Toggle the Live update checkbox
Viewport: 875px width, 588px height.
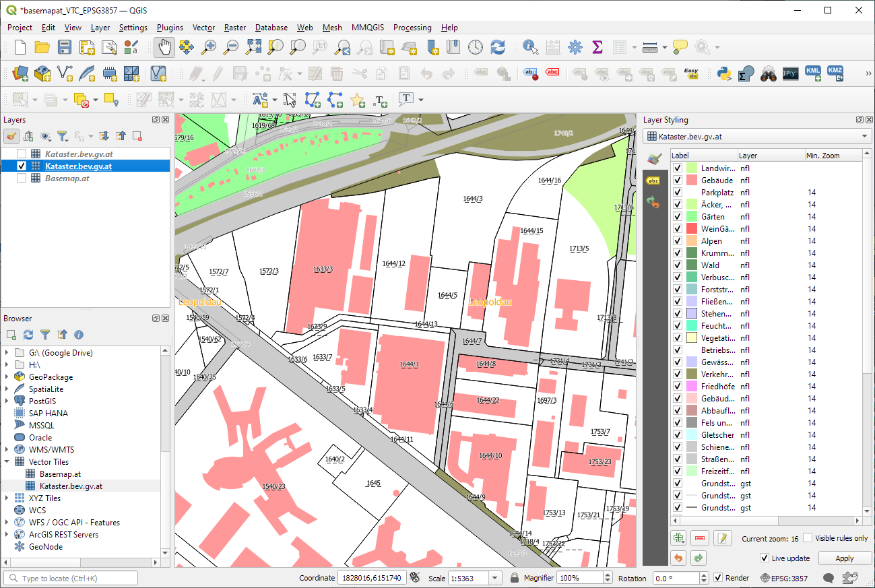pyautogui.click(x=764, y=558)
